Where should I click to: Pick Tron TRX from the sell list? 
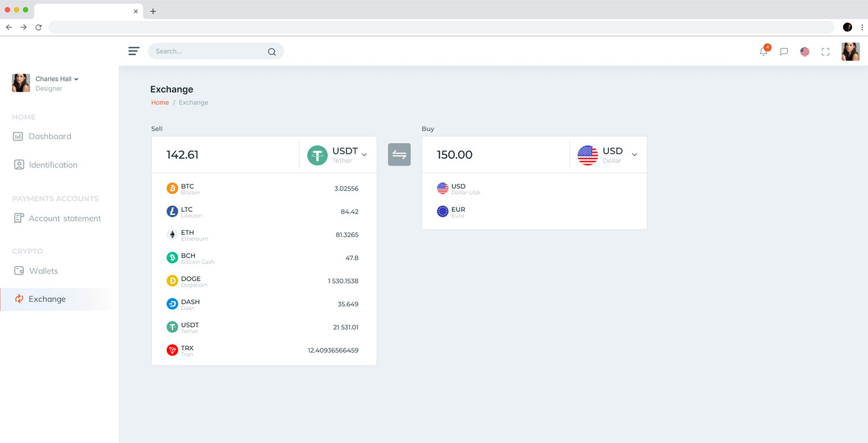coord(263,351)
